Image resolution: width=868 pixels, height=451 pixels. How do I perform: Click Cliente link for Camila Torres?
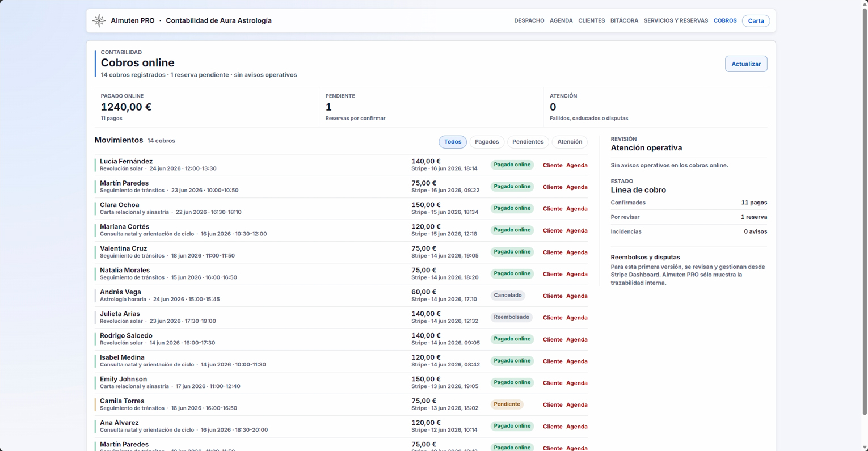pyautogui.click(x=552, y=405)
